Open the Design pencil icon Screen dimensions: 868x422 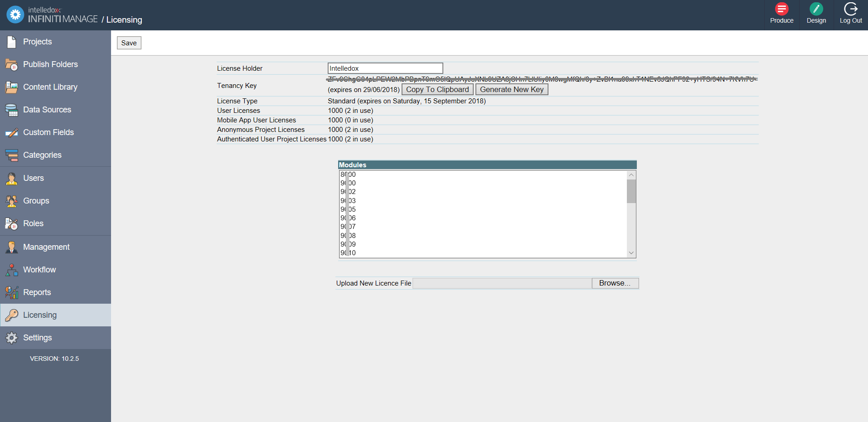pyautogui.click(x=816, y=9)
